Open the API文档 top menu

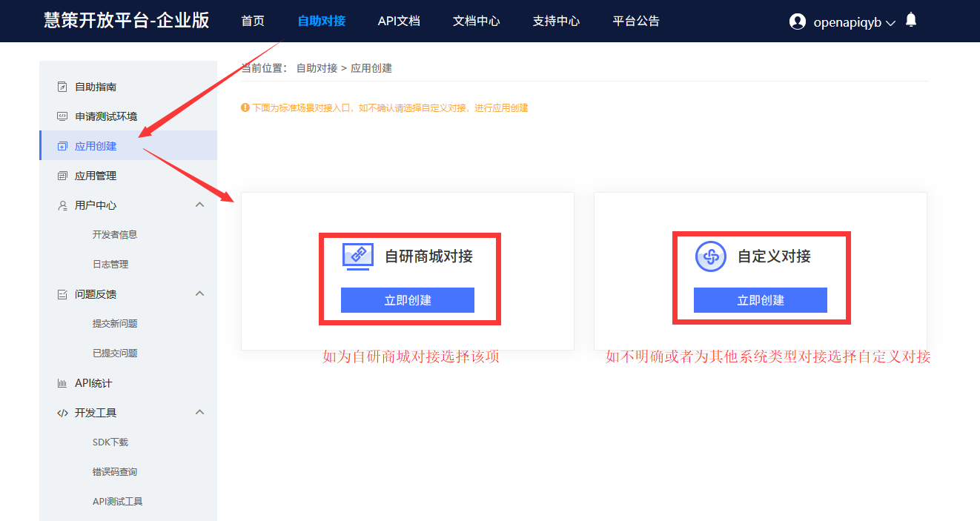point(399,21)
